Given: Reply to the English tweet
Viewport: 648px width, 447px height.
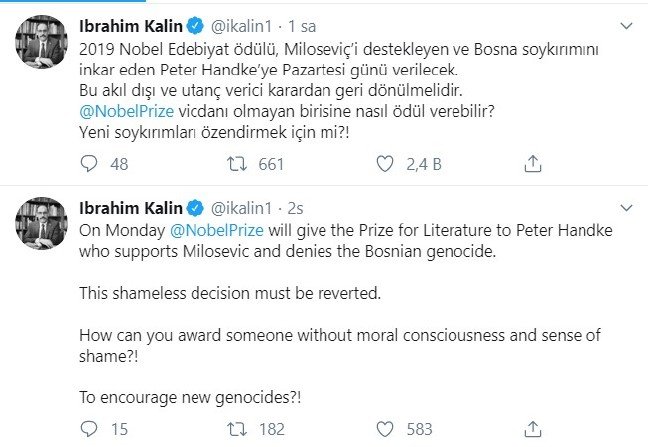Looking at the screenshot, I should (89, 429).
